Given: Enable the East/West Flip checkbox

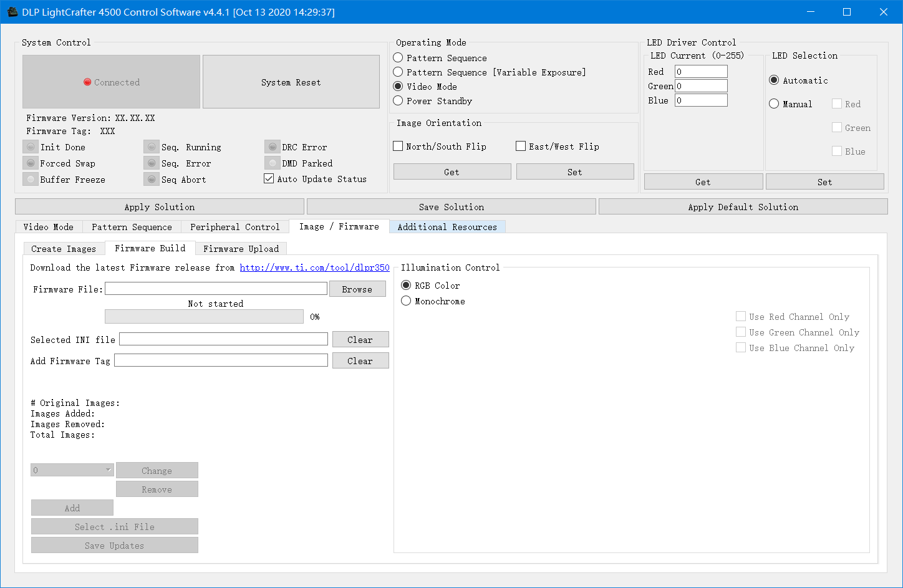Looking at the screenshot, I should (x=521, y=147).
